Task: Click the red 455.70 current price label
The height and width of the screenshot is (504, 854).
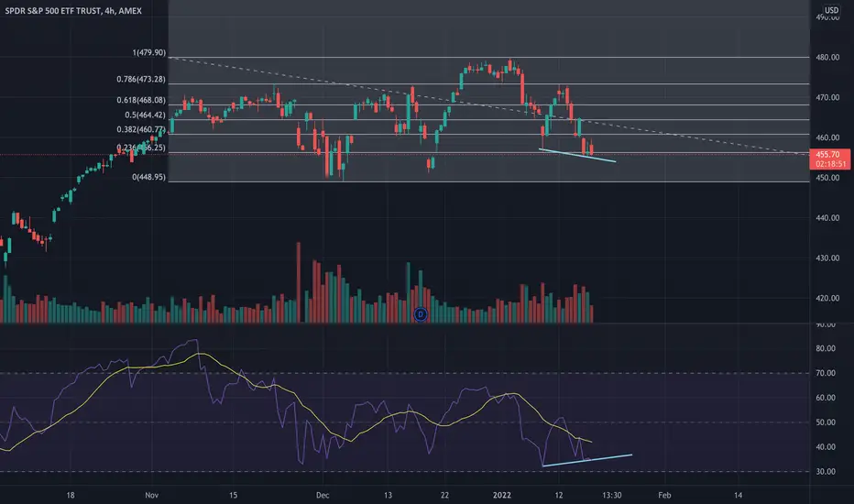Action: pos(830,155)
